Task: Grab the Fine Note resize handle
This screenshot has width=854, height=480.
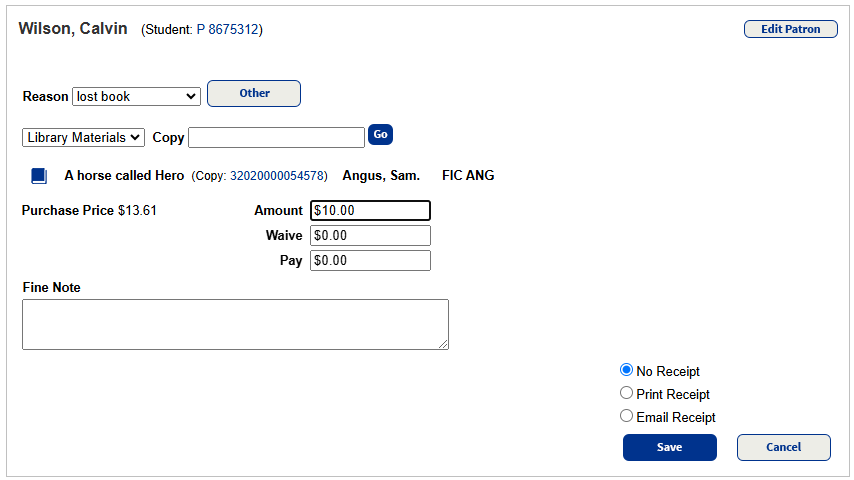Action: click(x=443, y=344)
